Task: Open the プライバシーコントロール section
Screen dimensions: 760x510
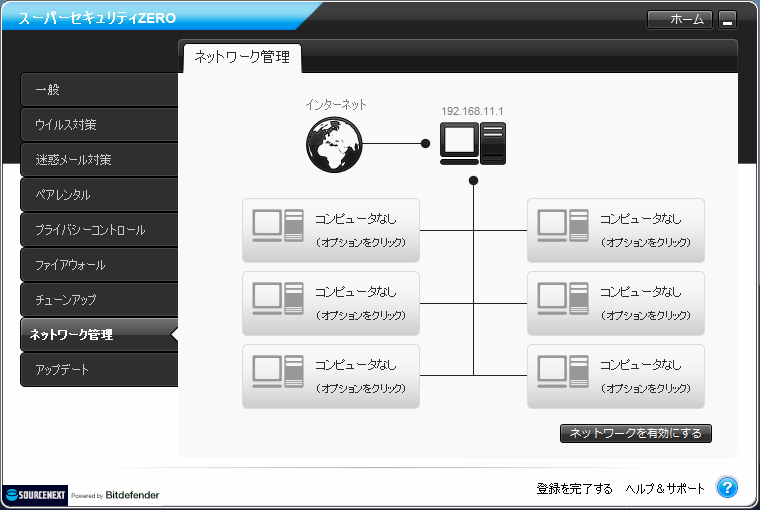Action: click(99, 230)
